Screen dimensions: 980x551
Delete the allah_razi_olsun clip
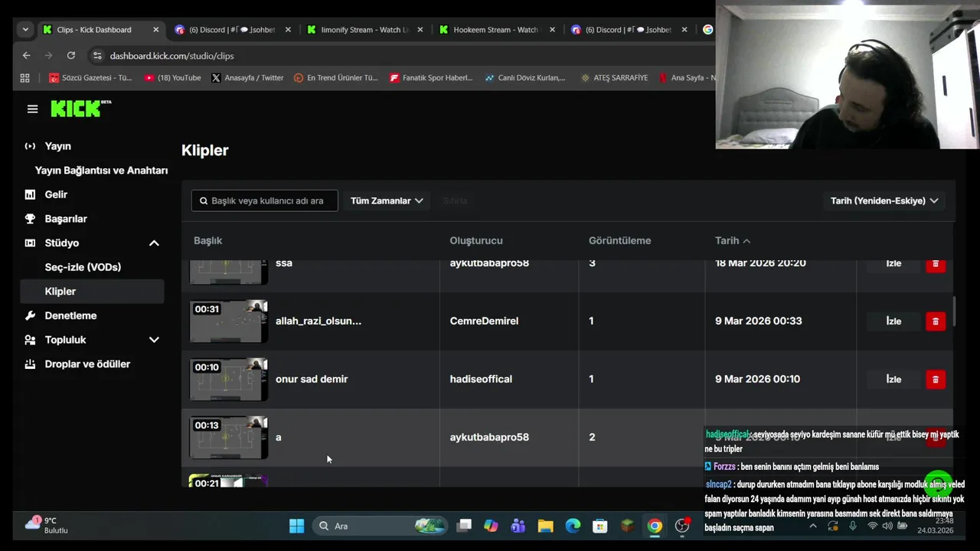tap(936, 321)
